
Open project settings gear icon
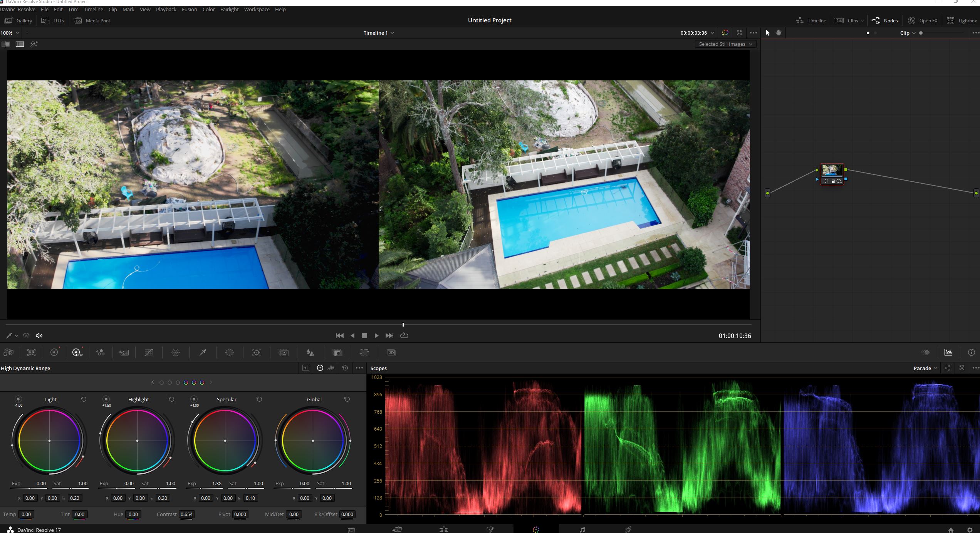970,530
